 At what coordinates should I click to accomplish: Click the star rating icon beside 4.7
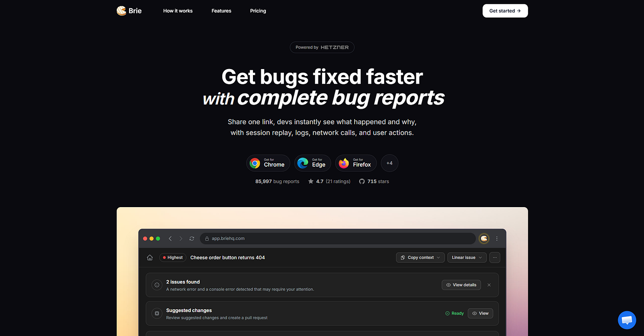[x=311, y=181]
